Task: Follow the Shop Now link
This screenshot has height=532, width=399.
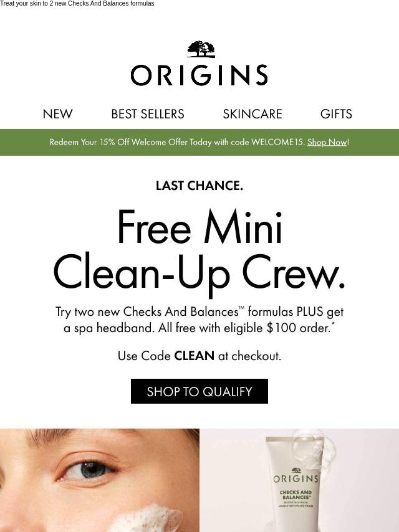Action: pyautogui.click(x=327, y=142)
